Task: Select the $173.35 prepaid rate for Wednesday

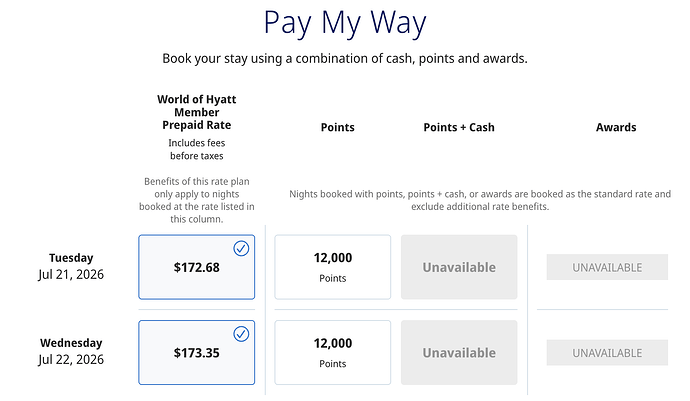Action: (196, 353)
